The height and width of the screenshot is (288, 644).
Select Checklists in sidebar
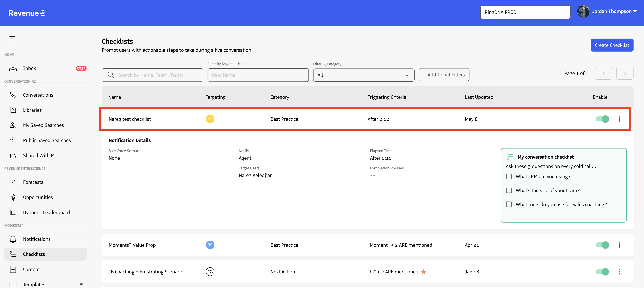tap(45, 254)
